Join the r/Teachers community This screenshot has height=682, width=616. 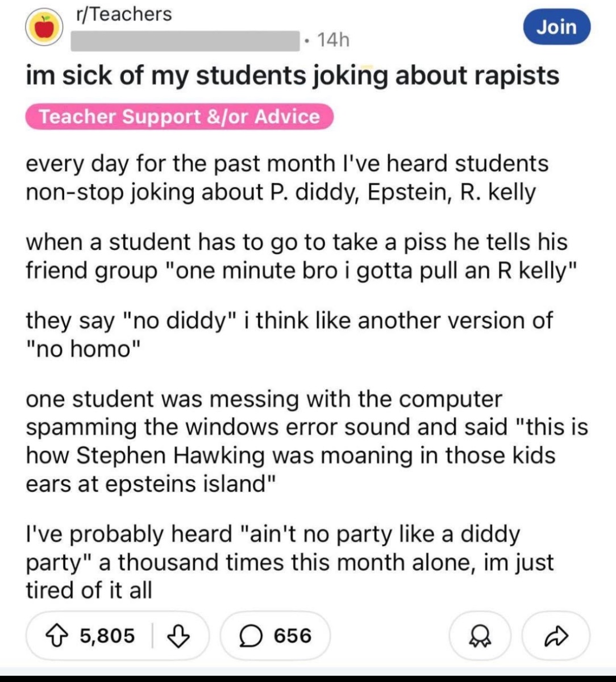coord(557,27)
